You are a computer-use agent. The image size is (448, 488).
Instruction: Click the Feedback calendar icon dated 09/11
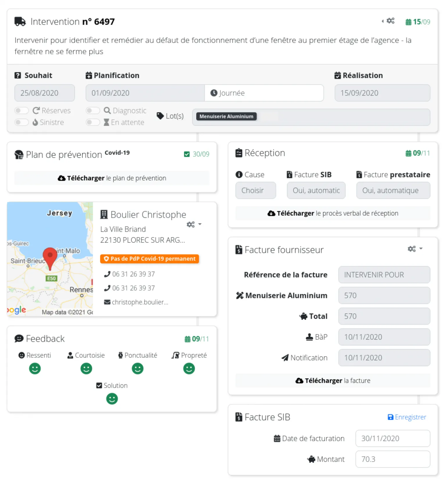188,339
